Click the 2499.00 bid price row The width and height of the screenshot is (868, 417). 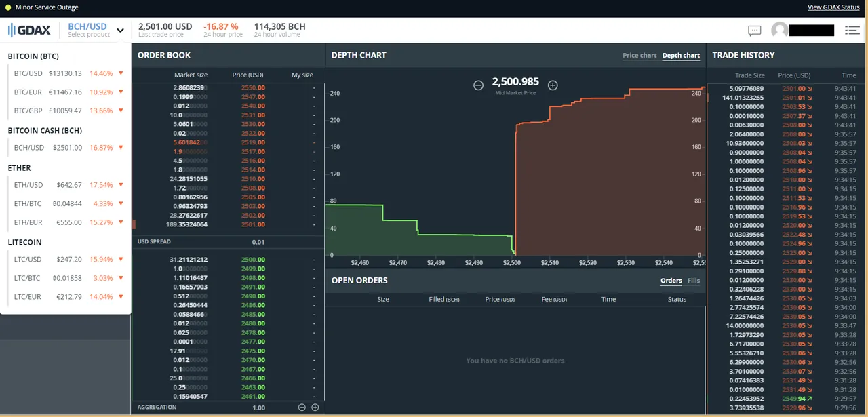coord(228,269)
